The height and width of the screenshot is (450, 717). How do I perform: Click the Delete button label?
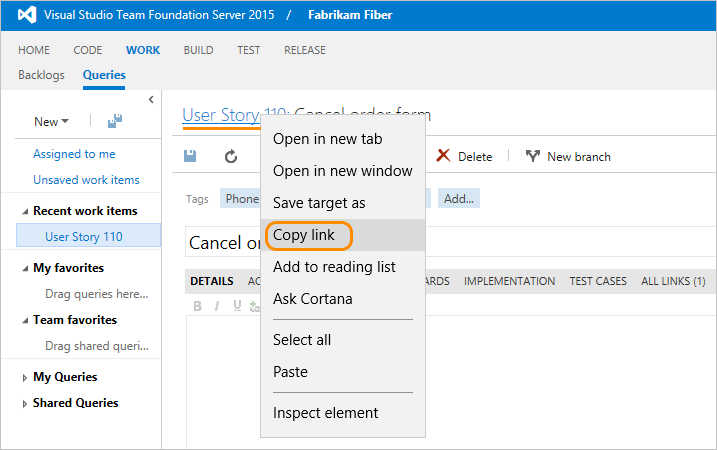[475, 157]
